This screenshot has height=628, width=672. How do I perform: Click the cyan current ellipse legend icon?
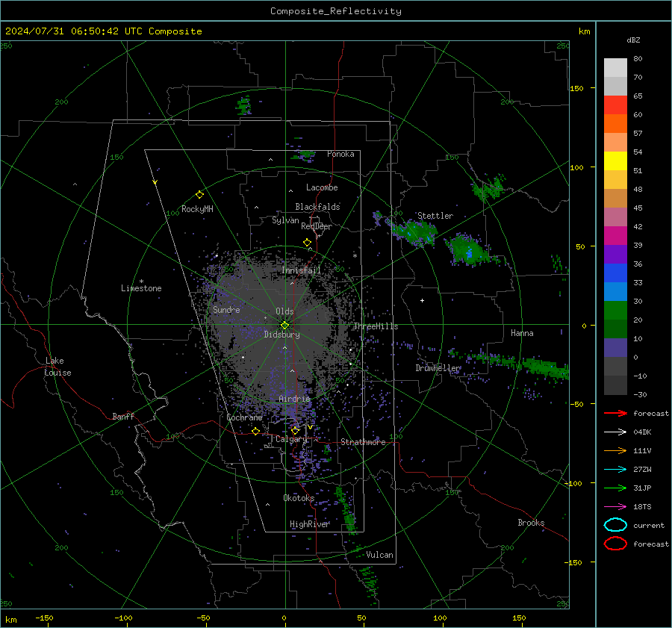615,525
